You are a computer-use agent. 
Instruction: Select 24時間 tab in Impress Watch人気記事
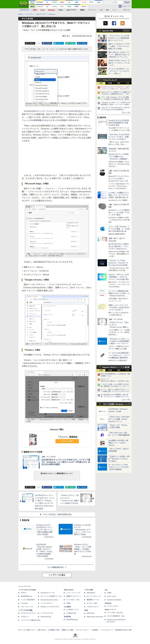tap(110, 370)
